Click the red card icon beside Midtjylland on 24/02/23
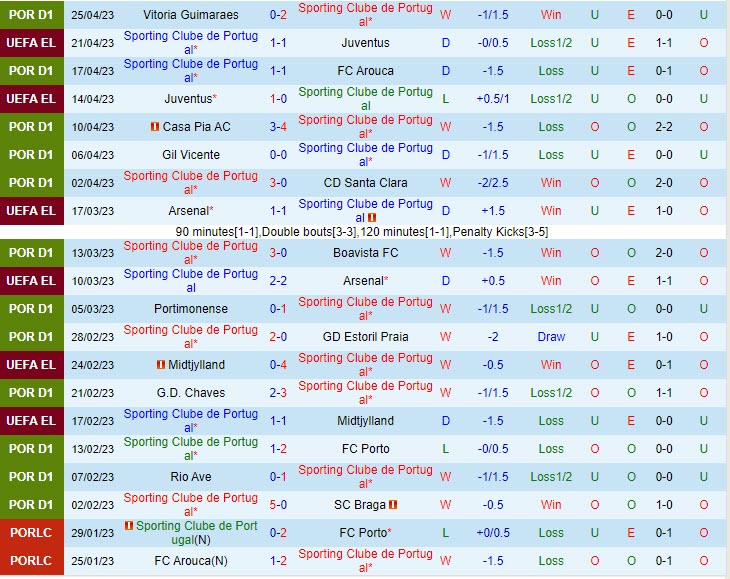This screenshot has width=730, height=579. tap(161, 364)
